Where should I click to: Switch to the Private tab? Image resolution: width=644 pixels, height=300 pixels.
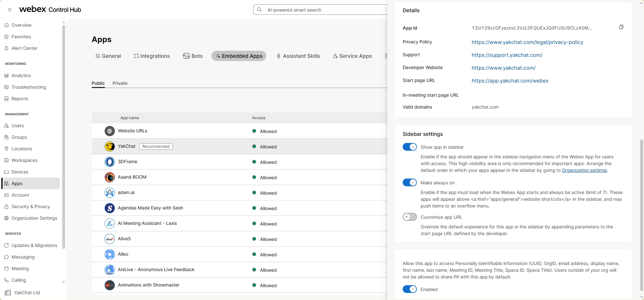point(120,83)
